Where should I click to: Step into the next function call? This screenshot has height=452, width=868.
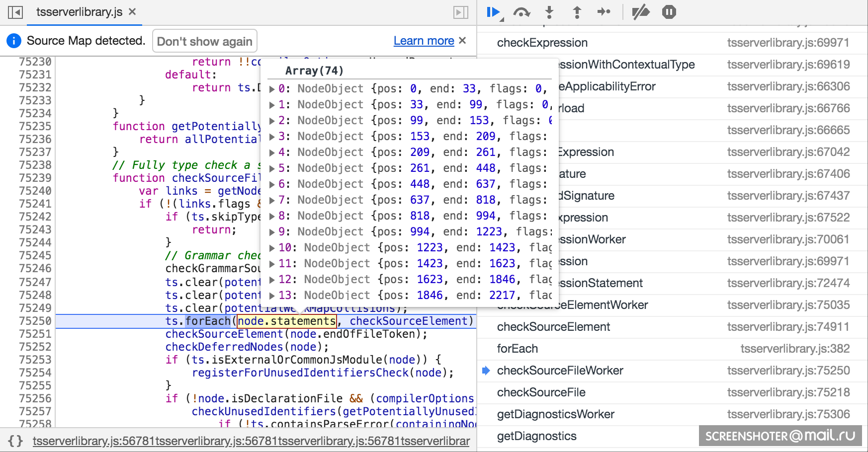pos(549,12)
